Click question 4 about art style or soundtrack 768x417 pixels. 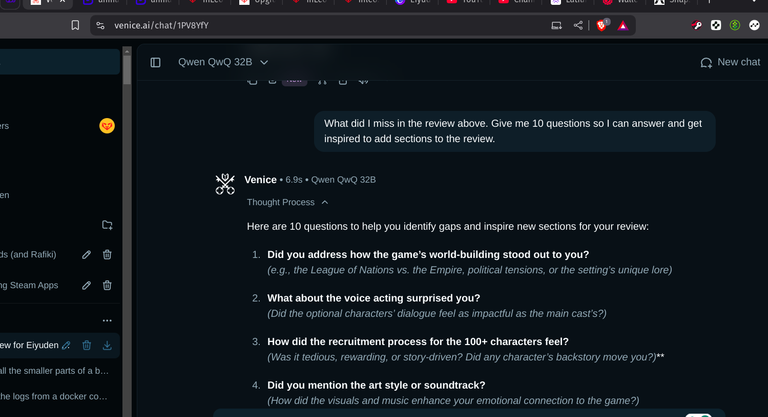coord(376,386)
